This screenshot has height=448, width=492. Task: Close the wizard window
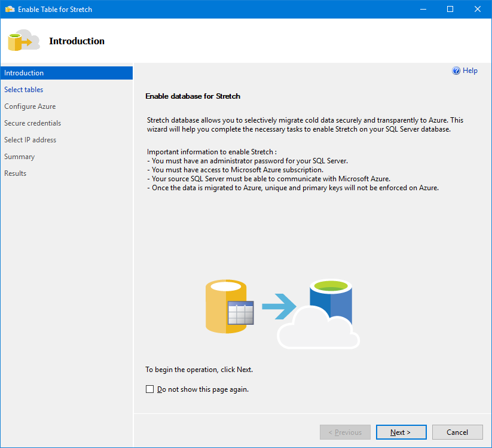pos(477,9)
